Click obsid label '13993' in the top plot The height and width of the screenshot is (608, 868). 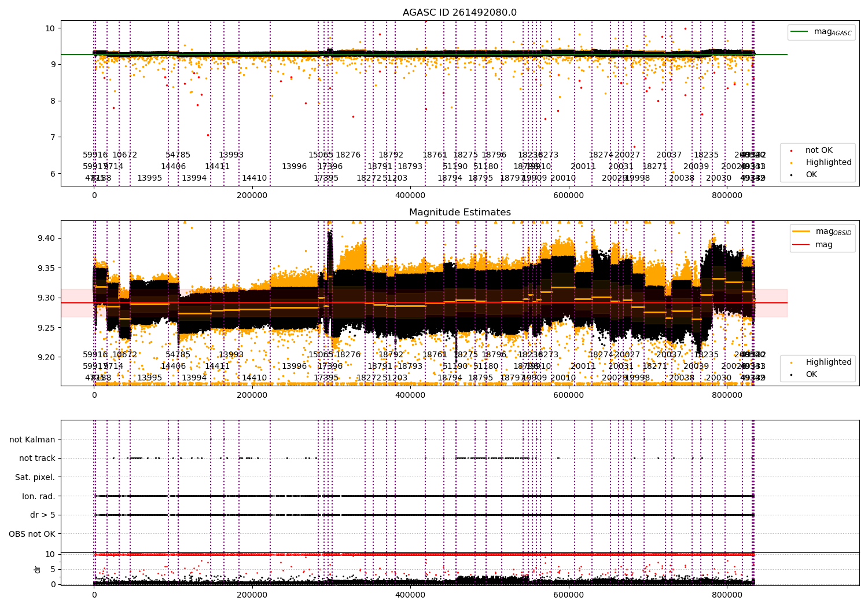(231, 155)
